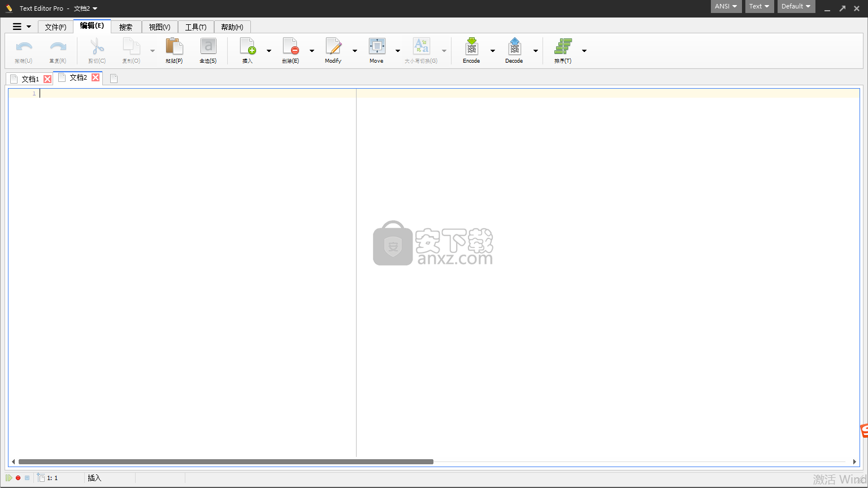
Task: Open the 帮助(H) ribbon tab
Action: point(232,27)
